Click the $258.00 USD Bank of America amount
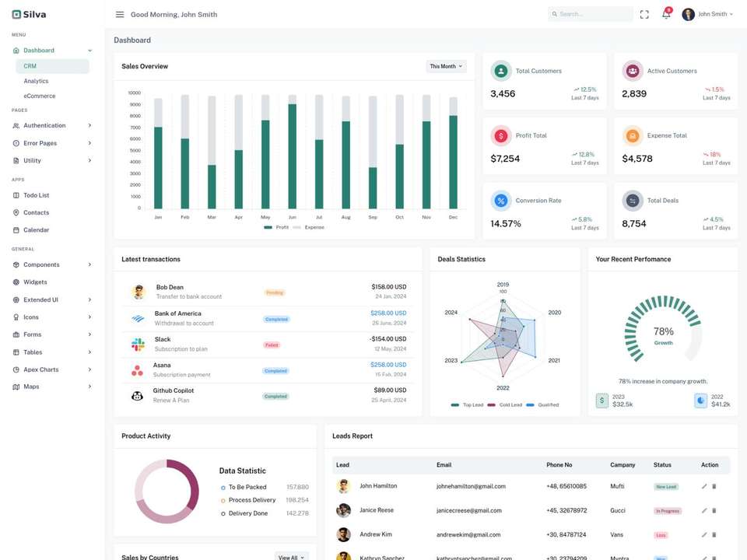747x560 pixels. [x=388, y=313]
